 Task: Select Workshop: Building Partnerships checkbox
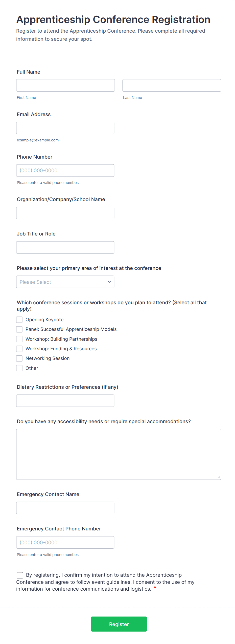click(19, 339)
